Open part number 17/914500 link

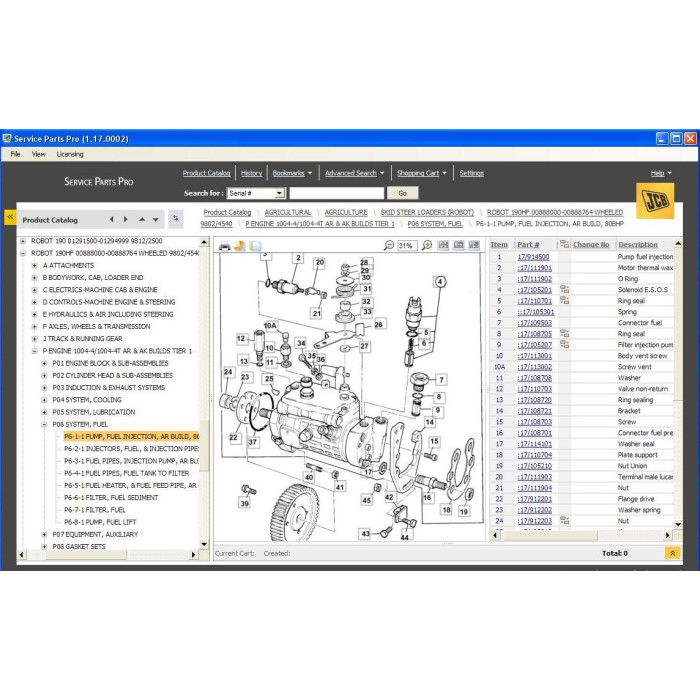(x=533, y=257)
